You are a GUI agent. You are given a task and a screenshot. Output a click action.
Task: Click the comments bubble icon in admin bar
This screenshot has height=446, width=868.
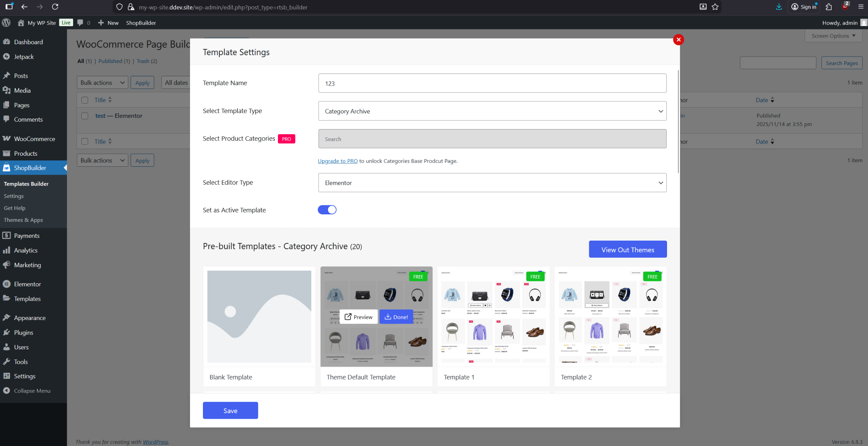(80, 23)
